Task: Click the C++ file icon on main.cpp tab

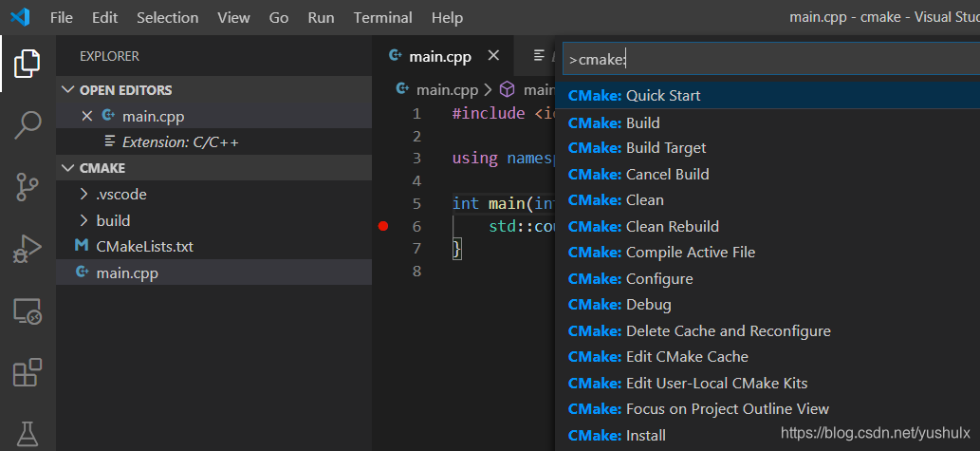Action: 395,56
